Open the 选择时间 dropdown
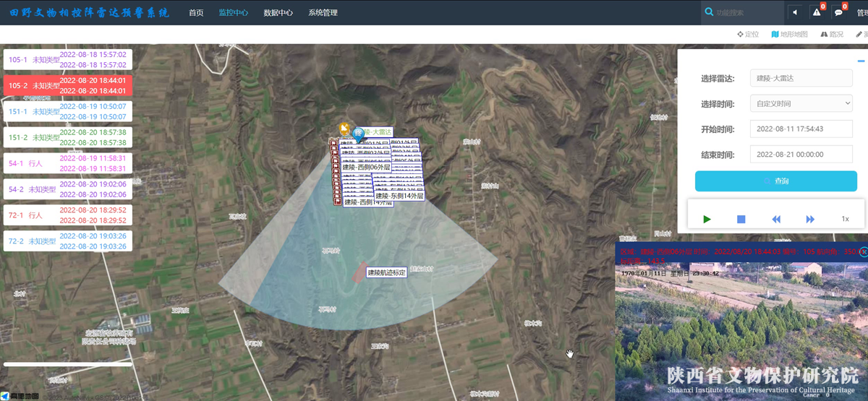The height and width of the screenshot is (401, 868). click(x=801, y=103)
